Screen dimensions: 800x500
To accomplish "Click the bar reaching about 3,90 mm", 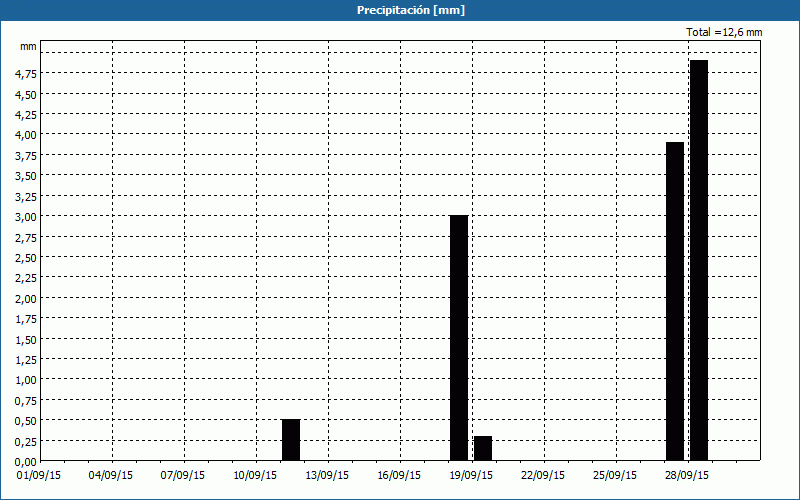I will [x=675, y=301].
